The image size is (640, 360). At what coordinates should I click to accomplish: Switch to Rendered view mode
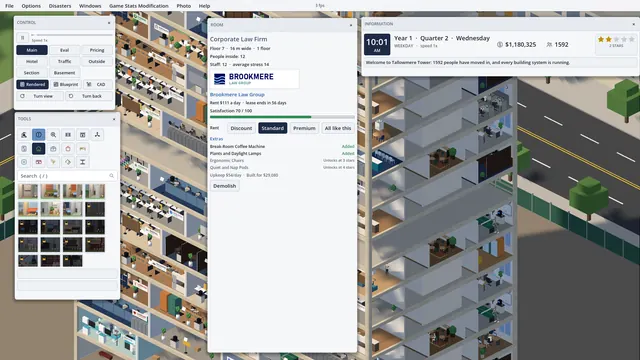32,84
